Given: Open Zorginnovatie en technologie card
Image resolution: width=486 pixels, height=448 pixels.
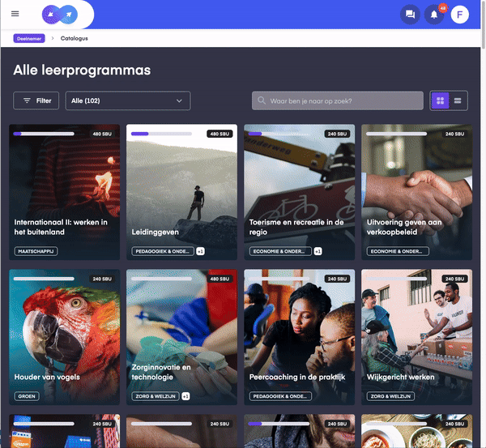Looking at the screenshot, I should [x=182, y=337].
